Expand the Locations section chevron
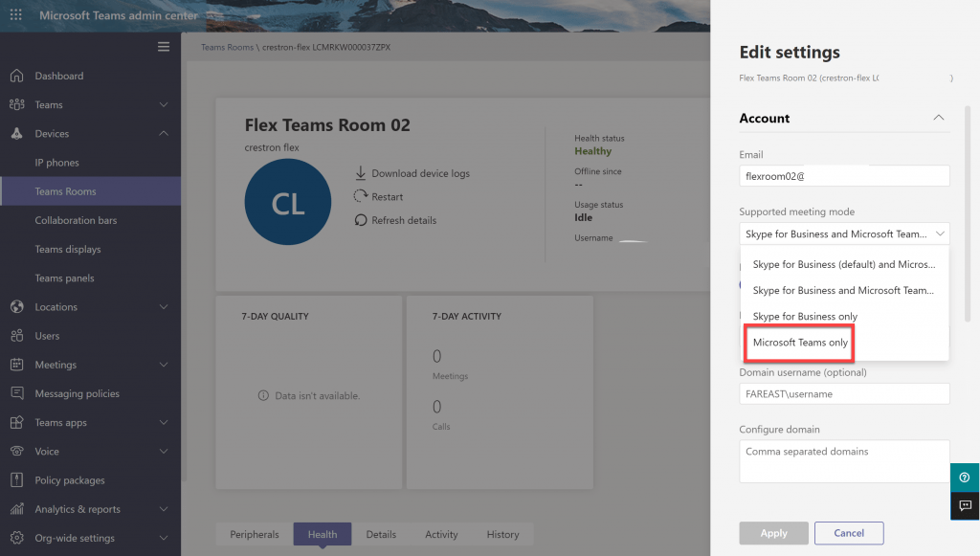Image resolution: width=980 pixels, height=556 pixels. [x=164, y=307]
